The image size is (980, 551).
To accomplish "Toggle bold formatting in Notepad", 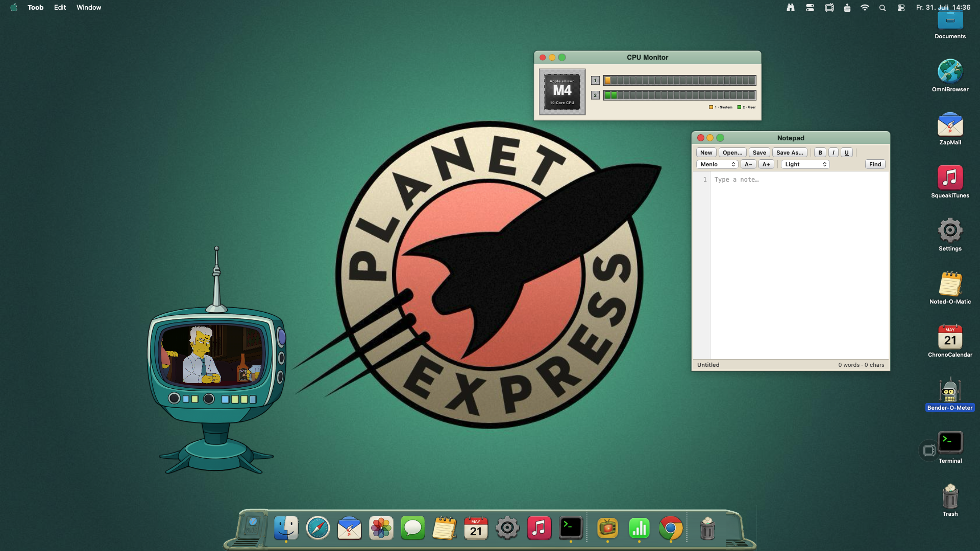I will click(820, 153).
